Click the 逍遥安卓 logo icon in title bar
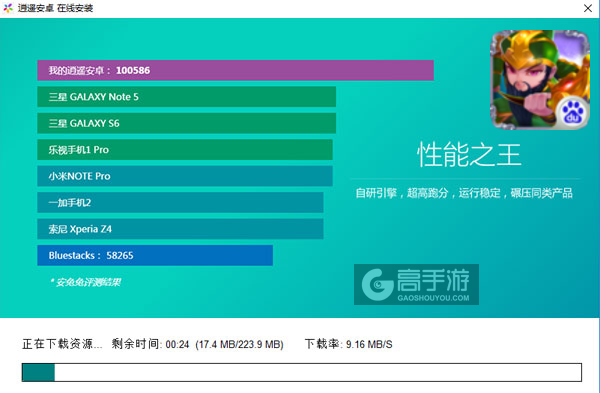Screen dimensions: 600x393 coord(8,8)
